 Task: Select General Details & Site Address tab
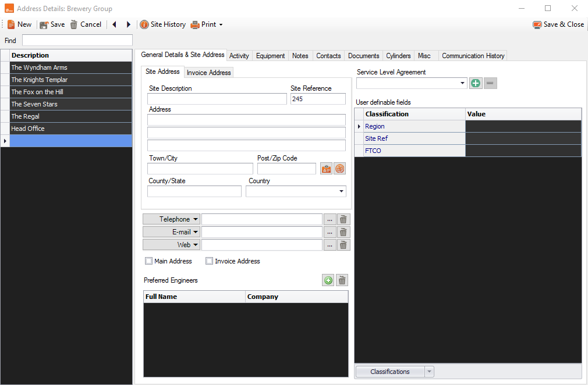coord(183,55)
